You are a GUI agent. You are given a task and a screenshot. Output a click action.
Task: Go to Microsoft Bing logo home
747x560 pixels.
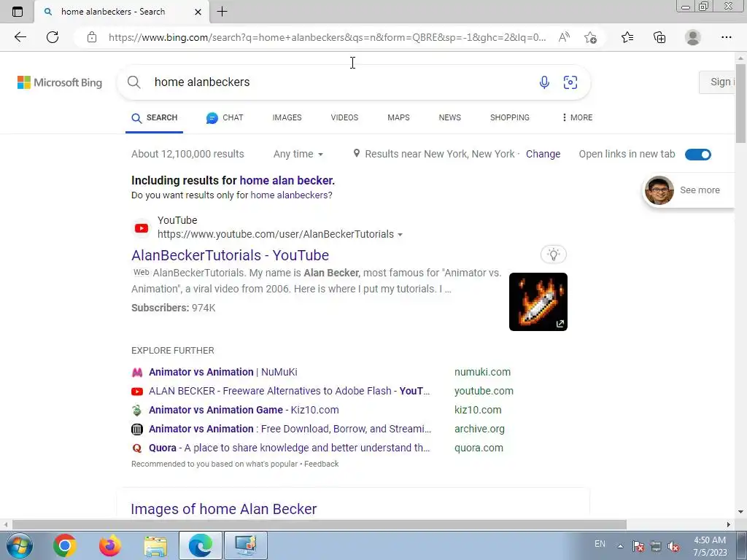60,82
